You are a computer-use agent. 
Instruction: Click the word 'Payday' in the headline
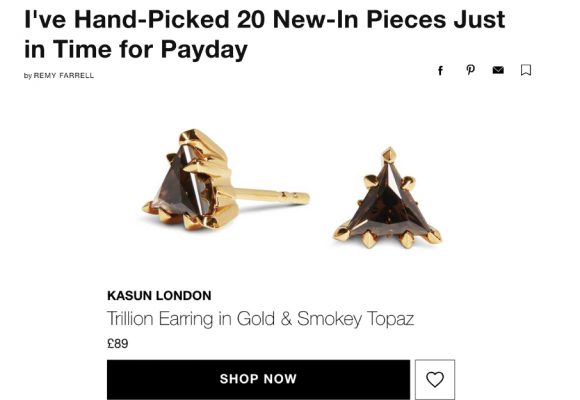204,50
